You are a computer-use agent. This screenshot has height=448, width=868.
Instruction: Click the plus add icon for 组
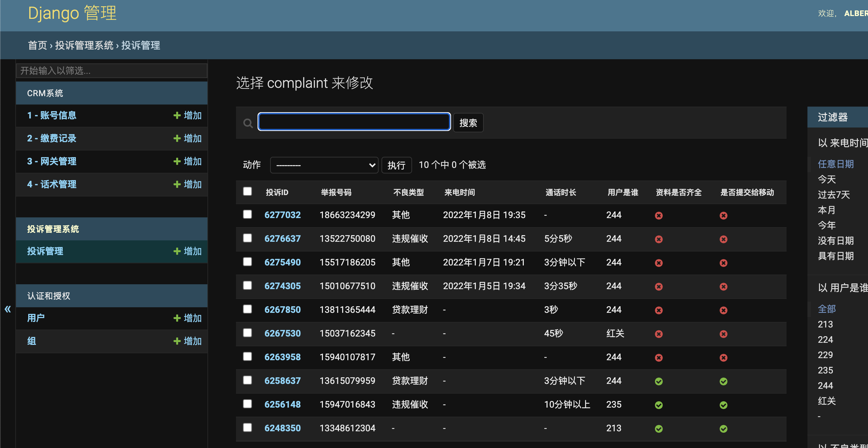177,341
